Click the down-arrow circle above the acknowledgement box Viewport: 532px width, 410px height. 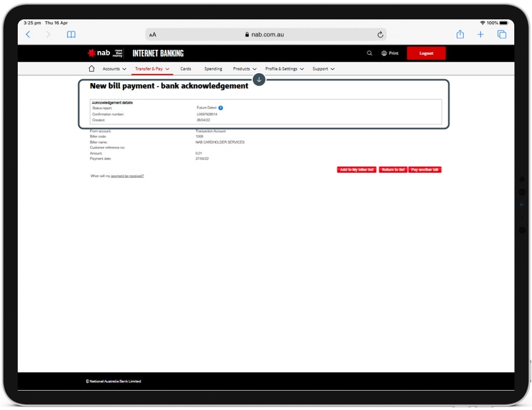[x=259, y=80]
